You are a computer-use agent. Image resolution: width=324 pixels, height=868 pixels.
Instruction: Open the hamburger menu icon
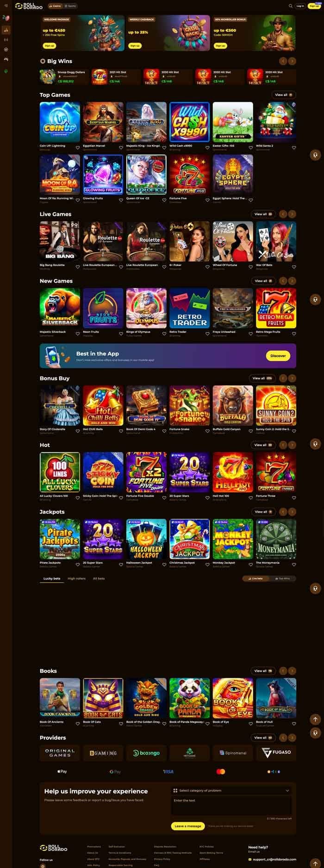(x=6, y=6)
